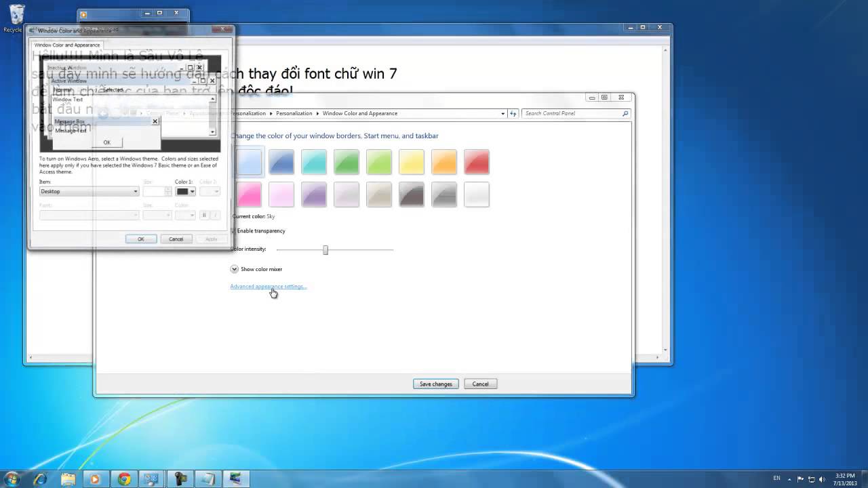Click the EN language indicator

(776, 479)
